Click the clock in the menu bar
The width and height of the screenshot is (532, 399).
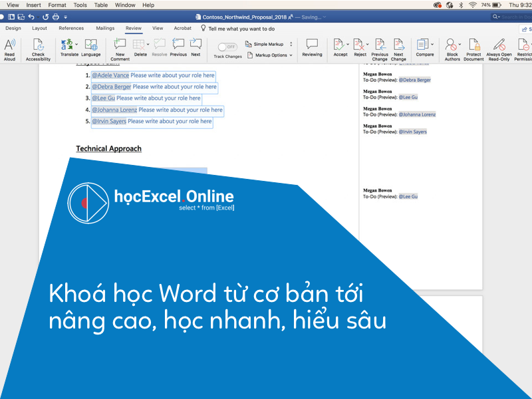tap(520, 5)
